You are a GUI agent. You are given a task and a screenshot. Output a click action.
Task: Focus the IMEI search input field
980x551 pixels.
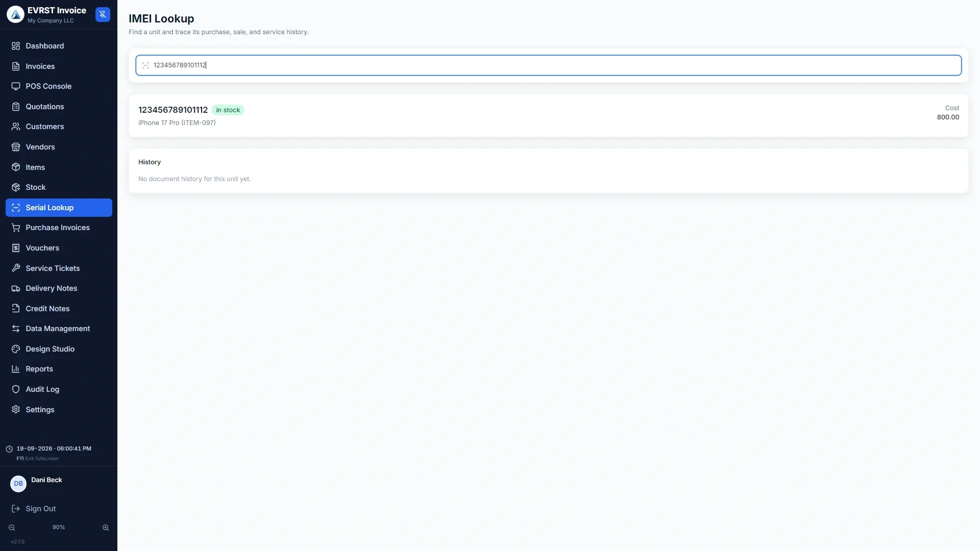coord(549,65)
